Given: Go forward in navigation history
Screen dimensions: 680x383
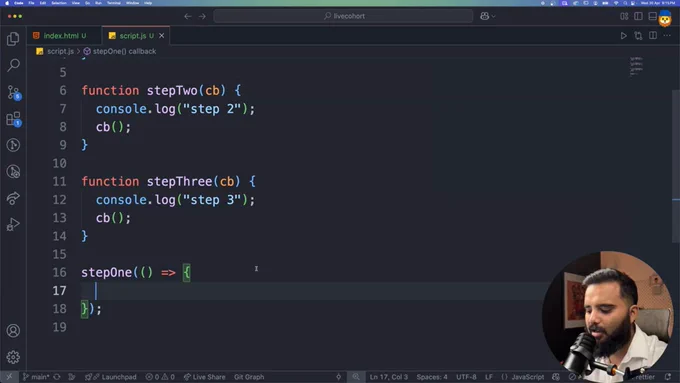Looking at the screenshot, I should (202, 16).
